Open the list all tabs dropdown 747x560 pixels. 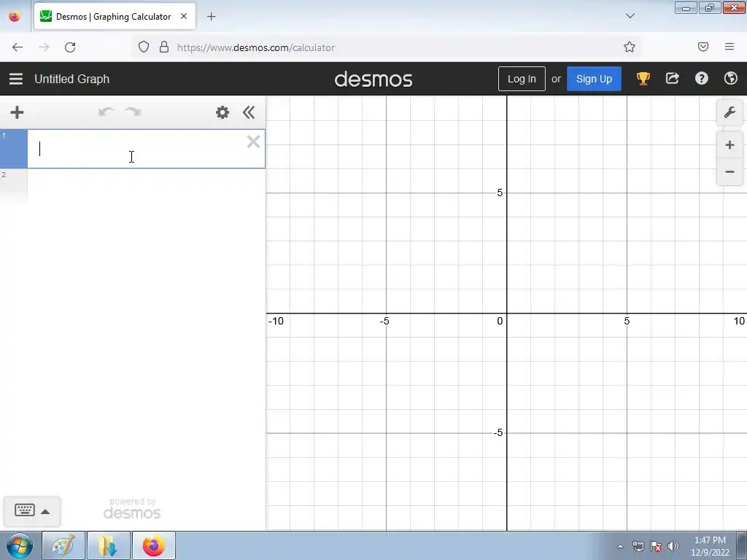pyautogui.click(x=630, y=16)
